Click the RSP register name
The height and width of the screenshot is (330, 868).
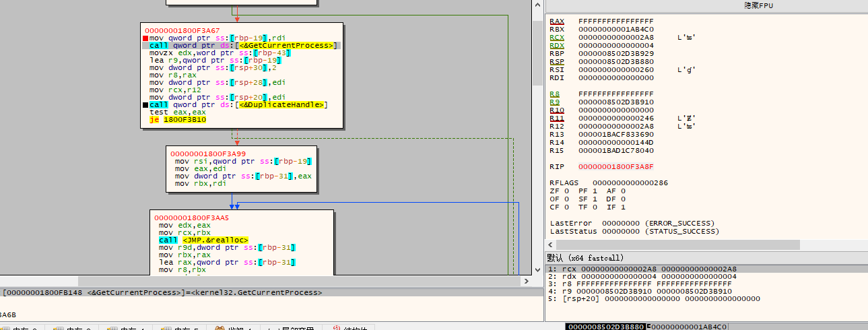coord(557,62)
